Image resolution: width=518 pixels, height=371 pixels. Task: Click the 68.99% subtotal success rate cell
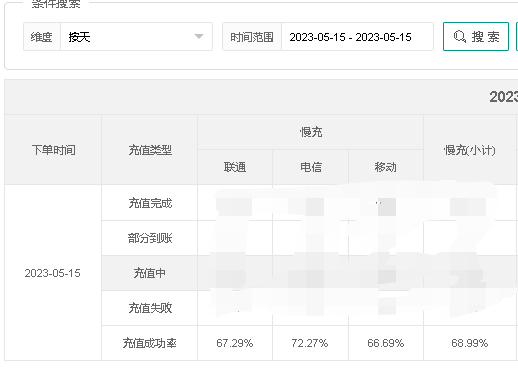pos(470,343)
